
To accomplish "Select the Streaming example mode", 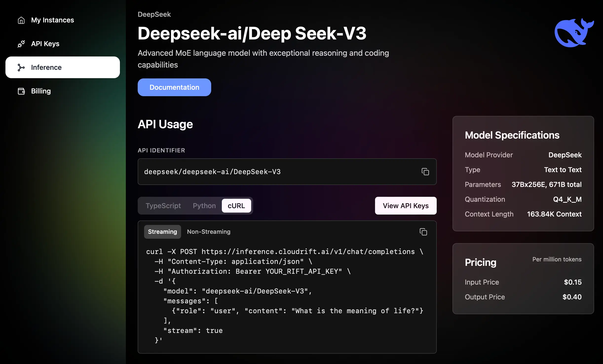I will point(162,232).
